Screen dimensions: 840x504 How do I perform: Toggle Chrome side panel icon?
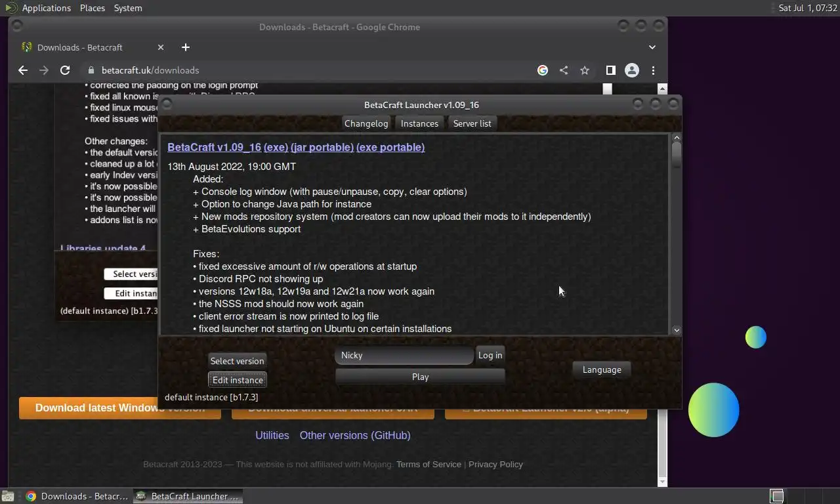tap(610, 70)
